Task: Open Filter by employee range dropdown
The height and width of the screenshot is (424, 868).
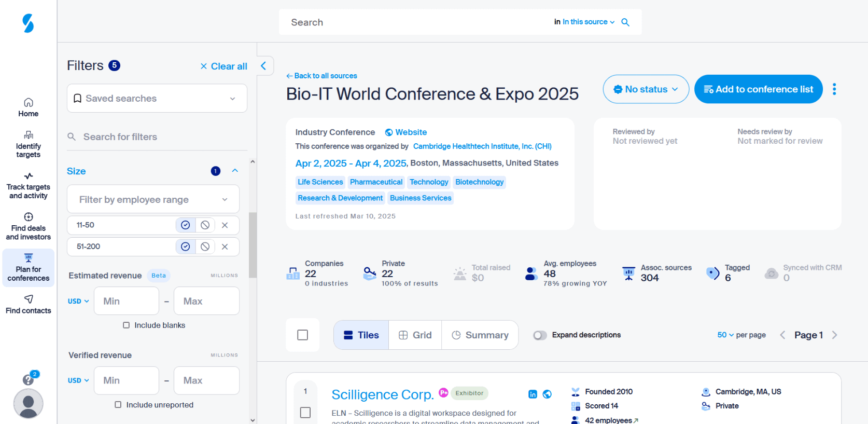Action: [x=153, y=199]
